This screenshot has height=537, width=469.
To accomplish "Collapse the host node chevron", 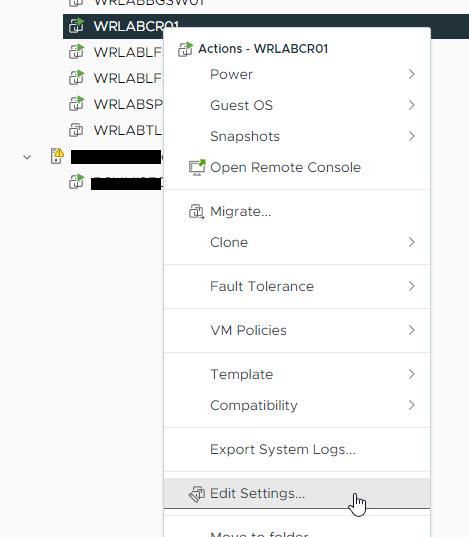I will [x=27, y=157].
